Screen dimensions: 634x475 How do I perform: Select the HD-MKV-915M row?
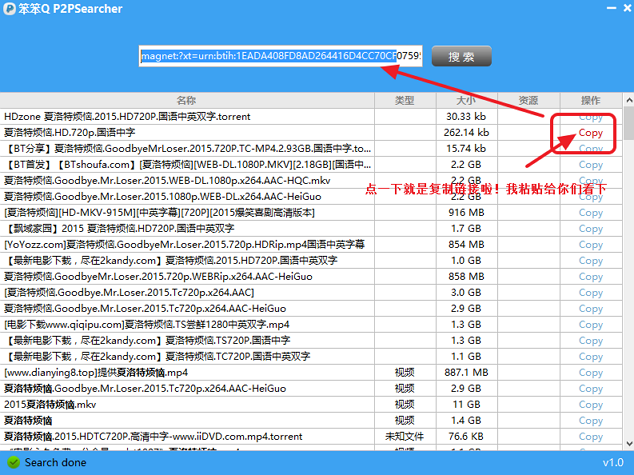[311, 213]
